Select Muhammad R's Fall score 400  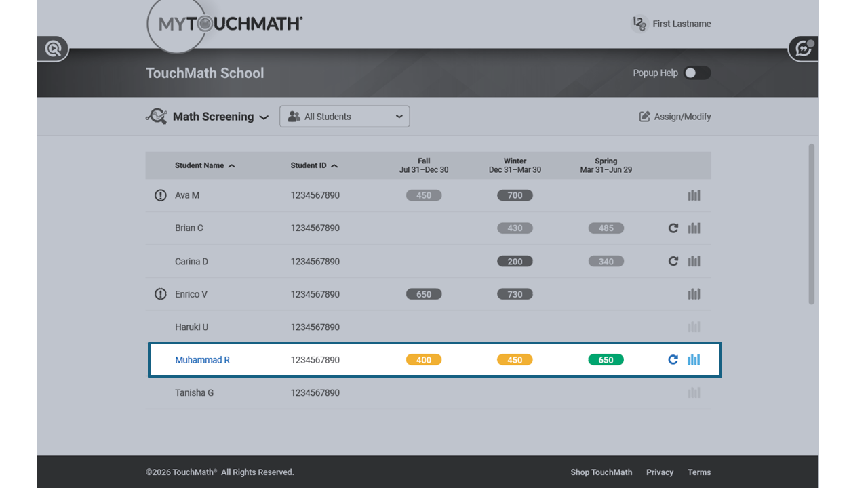pos(424,360)
